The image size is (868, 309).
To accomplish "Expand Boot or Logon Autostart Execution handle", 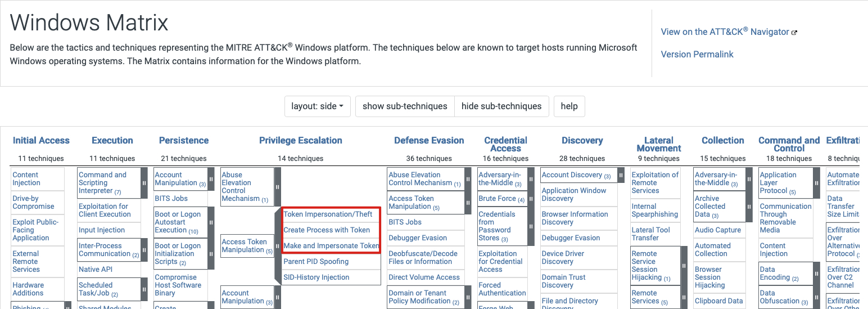I will click(211, 222).
